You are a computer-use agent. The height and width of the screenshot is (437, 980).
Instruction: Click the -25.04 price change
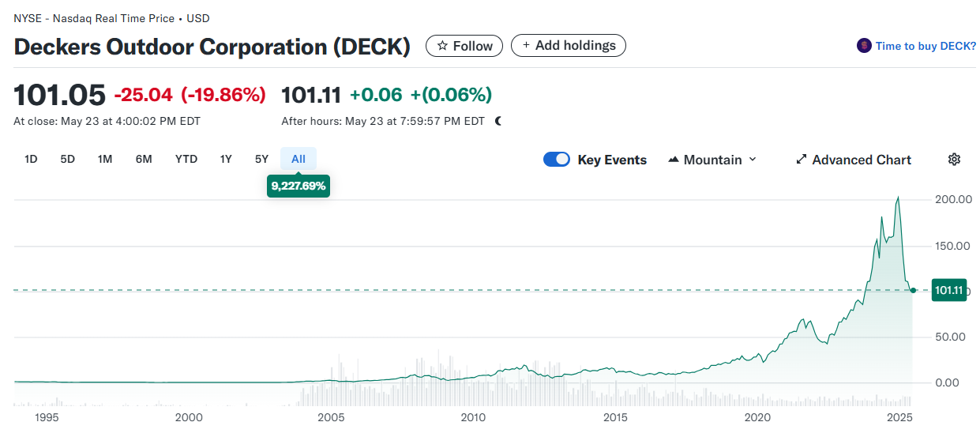click(x=144, y=96)
